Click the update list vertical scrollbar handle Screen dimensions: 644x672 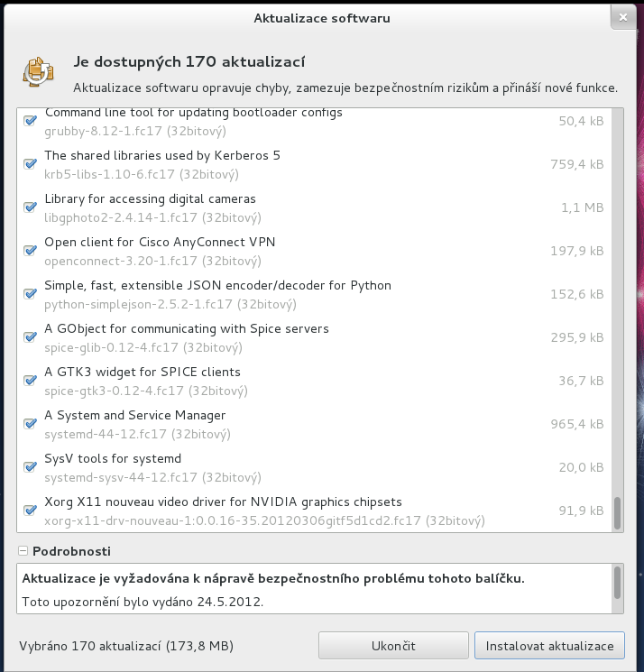[618, 513]
